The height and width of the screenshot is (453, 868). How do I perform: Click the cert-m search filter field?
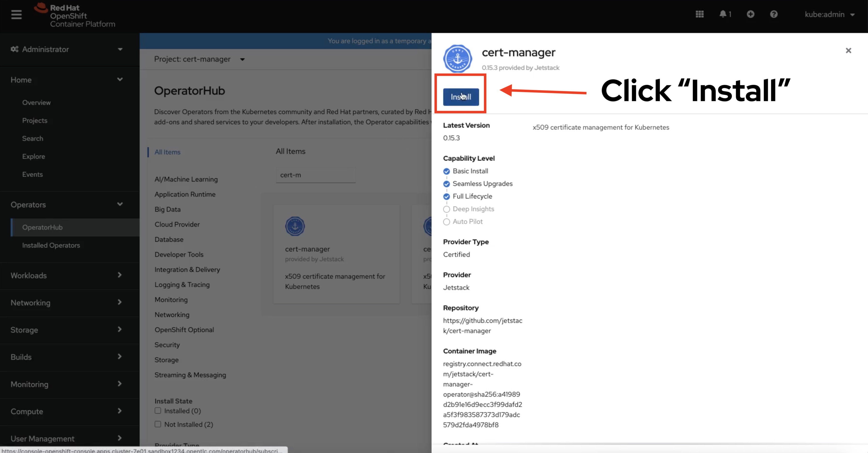coord(315,175)
